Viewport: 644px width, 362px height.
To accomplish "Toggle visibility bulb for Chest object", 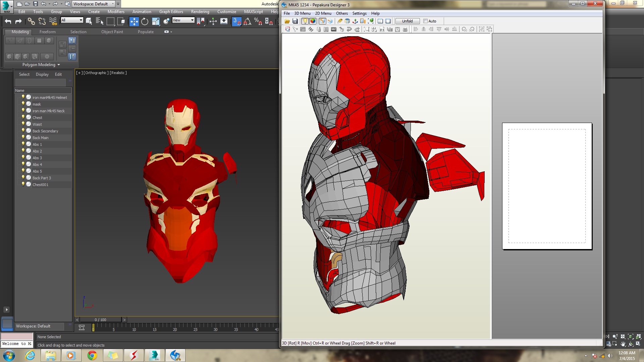I will [x=23, y=117].
